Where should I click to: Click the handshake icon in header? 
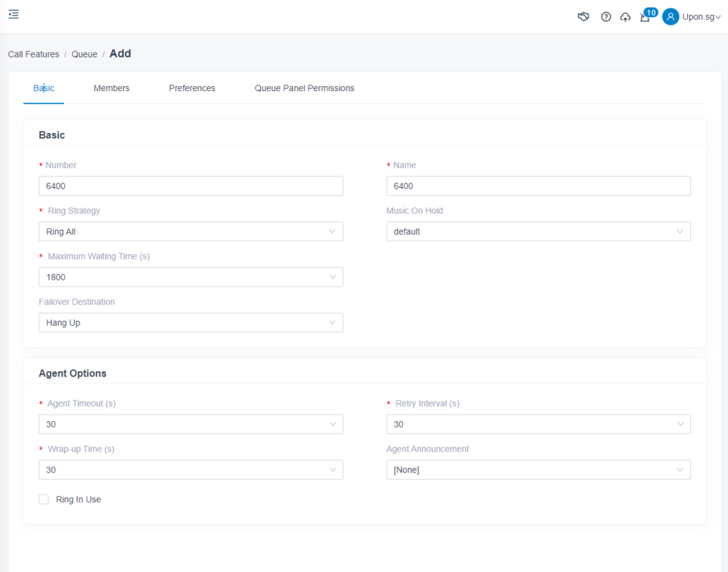[584, 17]
